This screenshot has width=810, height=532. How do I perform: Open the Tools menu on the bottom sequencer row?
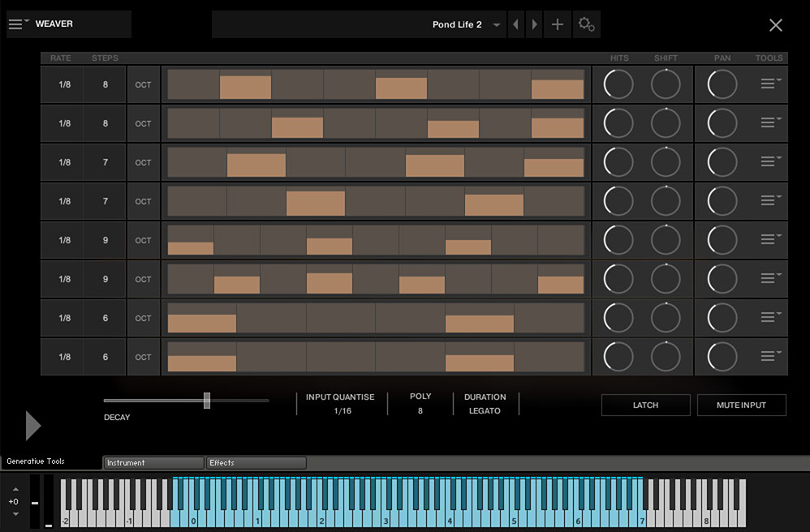pos(768,356)
